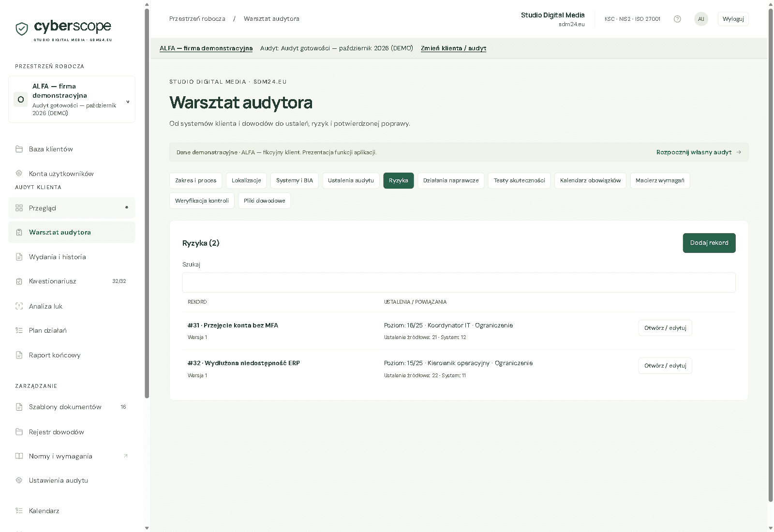Click the Baza klientów folder icon
774x532 pixels.
19,149
